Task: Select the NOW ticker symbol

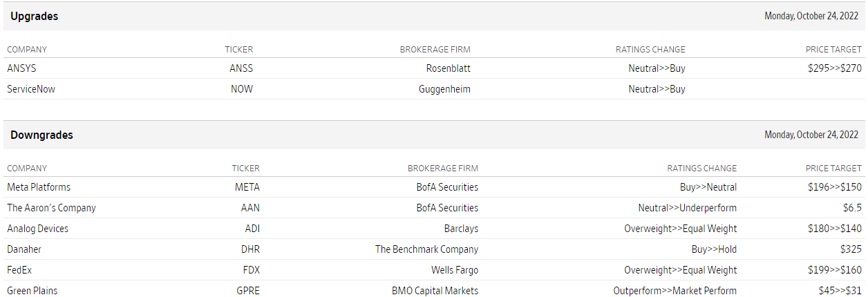Action: click(242, 89)
